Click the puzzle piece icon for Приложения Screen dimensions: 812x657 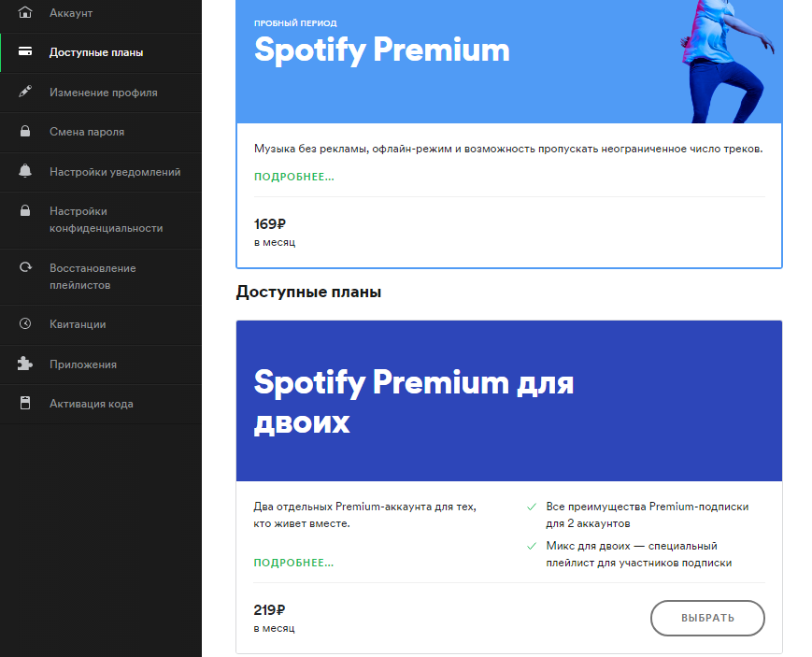point(25,364)
